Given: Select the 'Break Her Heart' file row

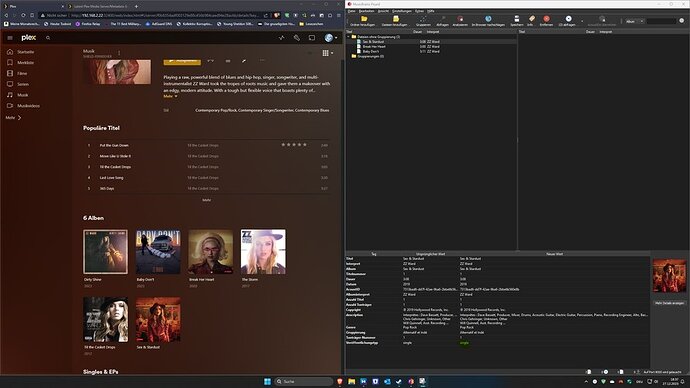Looking at the screenshot, I should tap(431, 47).
